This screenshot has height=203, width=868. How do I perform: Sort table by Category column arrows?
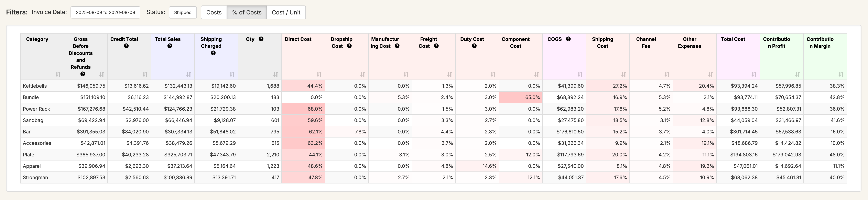[x=58, y=74]
